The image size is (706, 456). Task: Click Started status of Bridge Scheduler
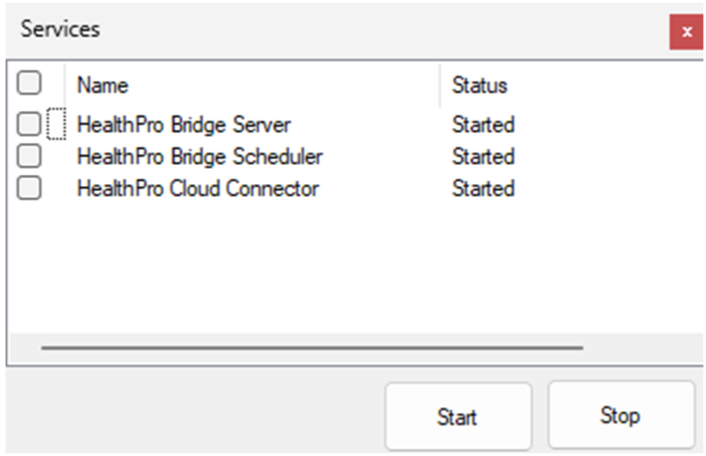coord(483,156)
